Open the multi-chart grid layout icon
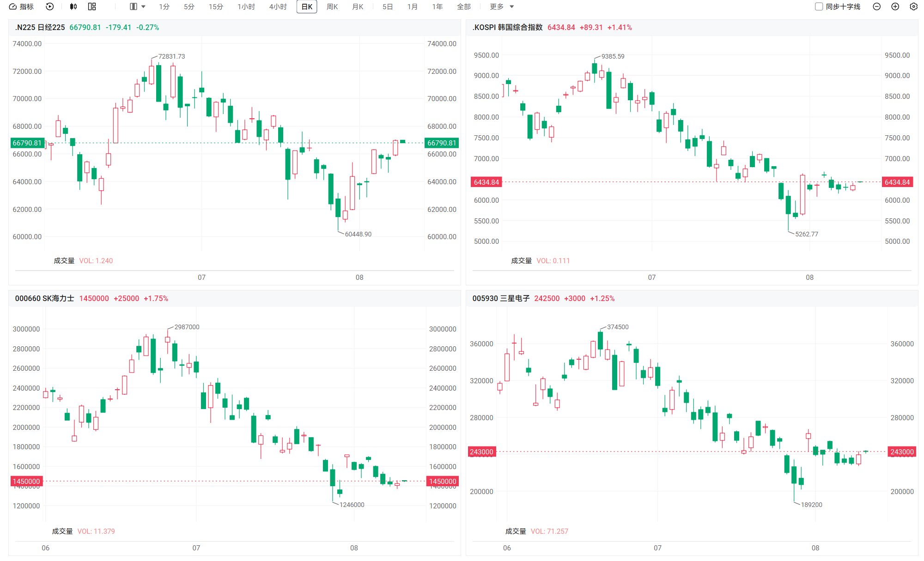The width and height of the screenshot is (924, 561). click(92, 6)
